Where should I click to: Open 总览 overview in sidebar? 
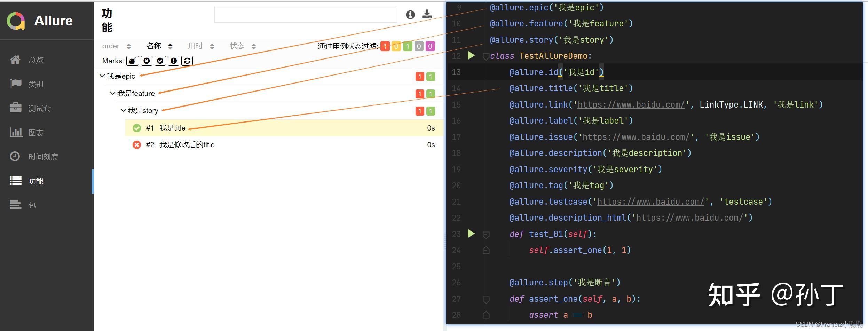(x=35, y=60)
